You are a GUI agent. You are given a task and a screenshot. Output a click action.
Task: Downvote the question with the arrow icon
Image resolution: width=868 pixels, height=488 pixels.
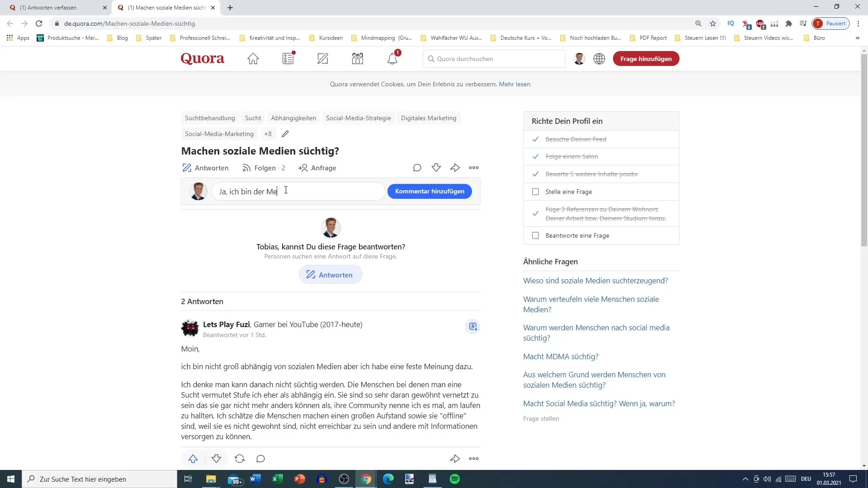coord(436,168)
